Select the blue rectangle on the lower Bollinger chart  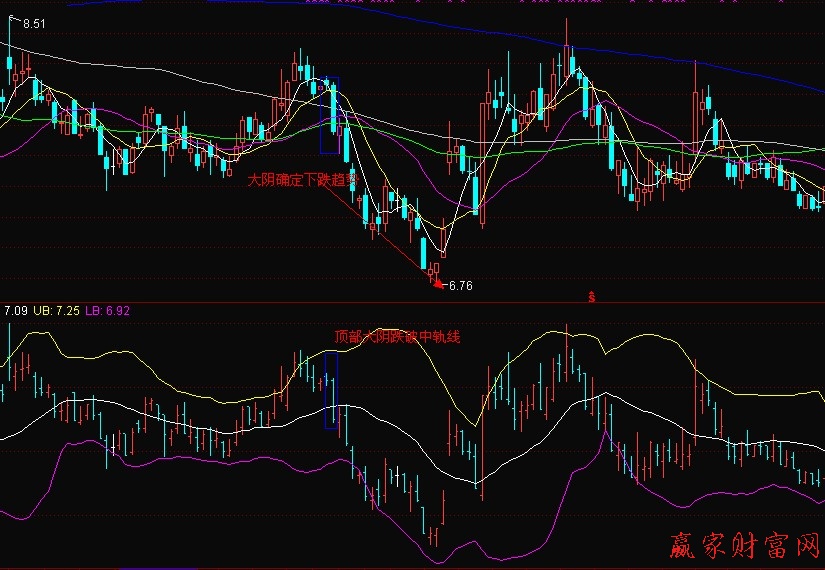pos(331,391)
